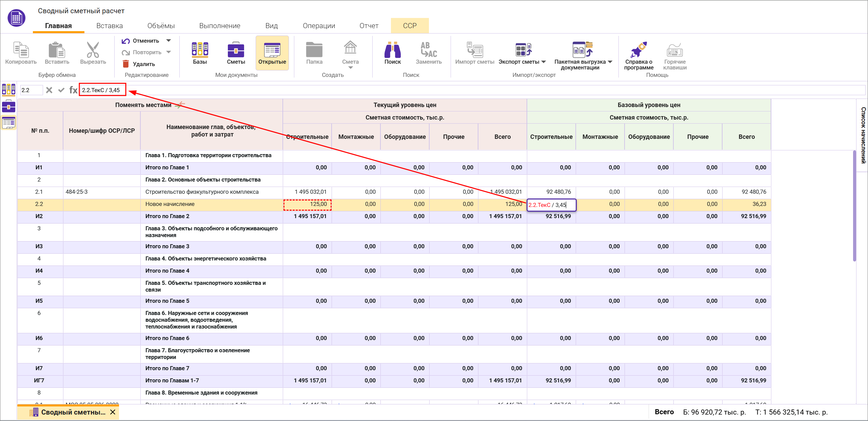Image resolution: width=868 pixels, height=421 pixels.
Task: Switch to the Вставка ribbon tab
Action: click(x=110, y=26)
